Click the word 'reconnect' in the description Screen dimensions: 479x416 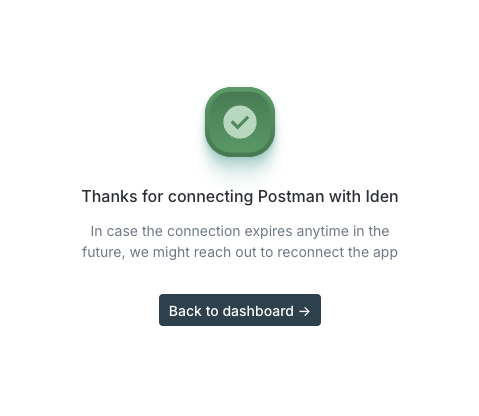pos(310,252)
